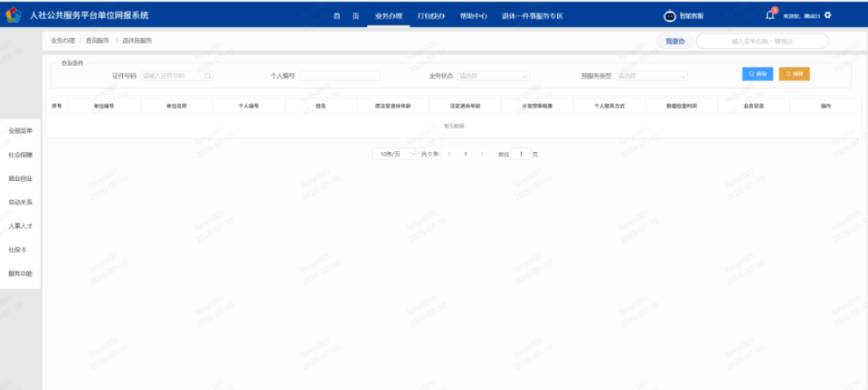
Task: Click the 个人编号 table column header
Action: tap(250, 106)
